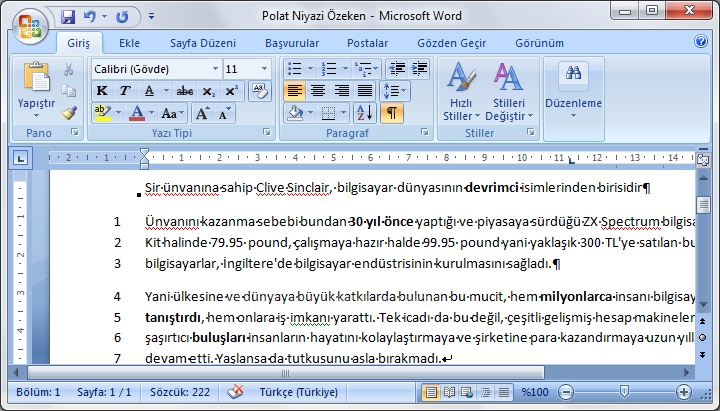Open font color dropdown arrow

coord(152,113)
